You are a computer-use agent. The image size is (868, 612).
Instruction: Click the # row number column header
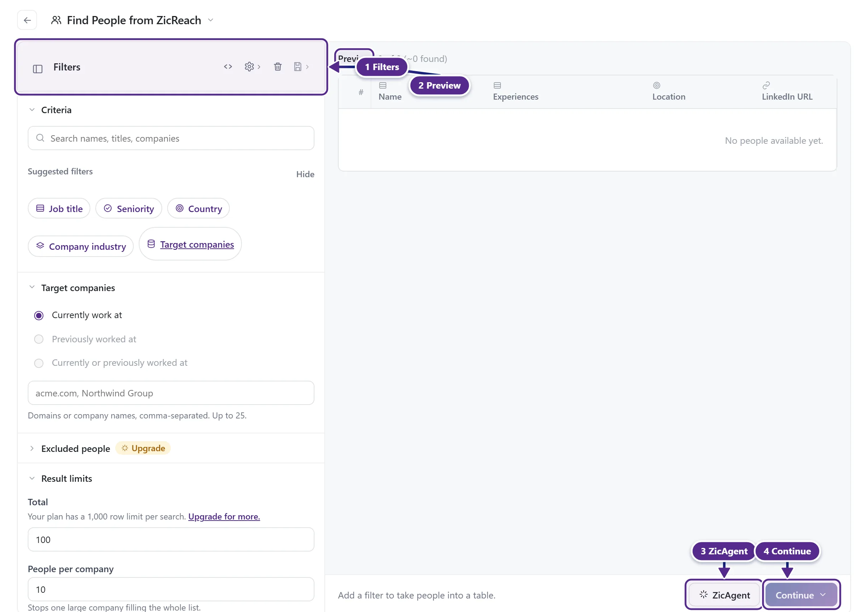361,92
